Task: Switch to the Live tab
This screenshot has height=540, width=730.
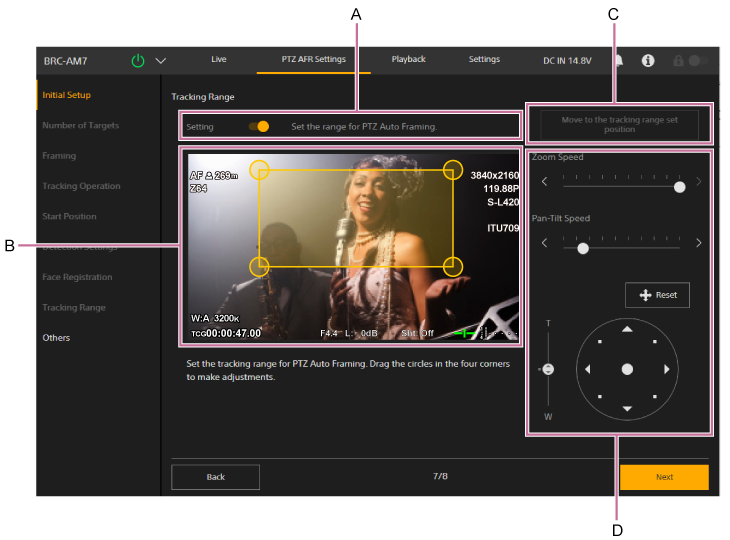Action: [x=219, y=60]
